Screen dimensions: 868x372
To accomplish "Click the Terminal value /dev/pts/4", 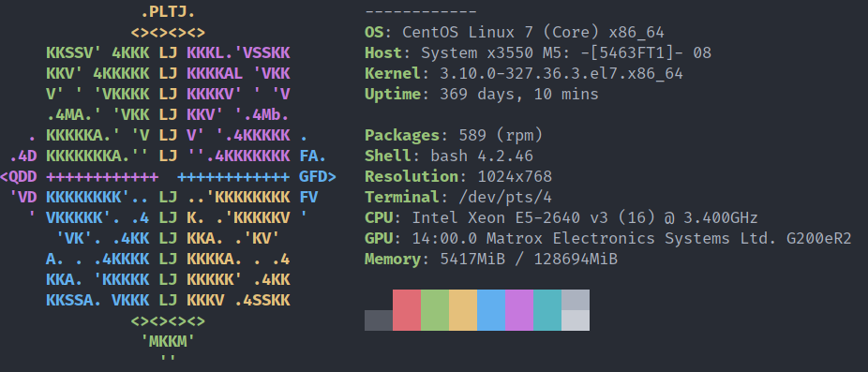I will pyautogui.click(x=505, y=197).
